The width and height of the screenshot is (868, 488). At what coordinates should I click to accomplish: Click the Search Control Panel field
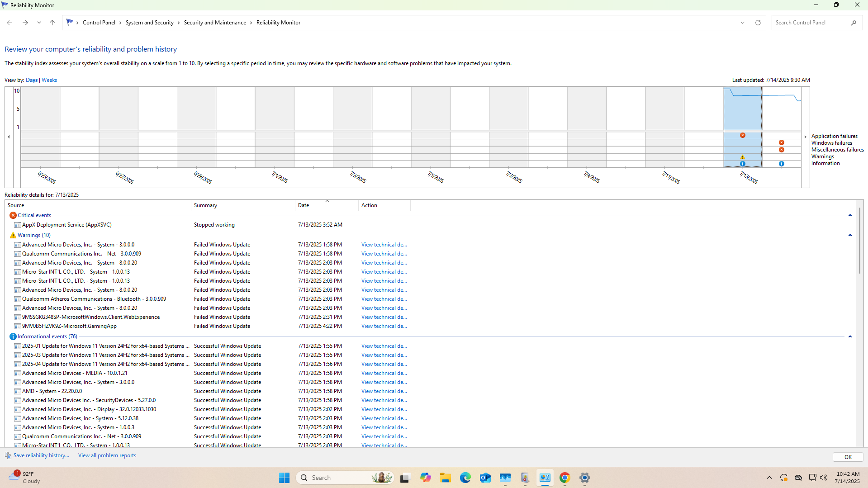click(811, 23)
